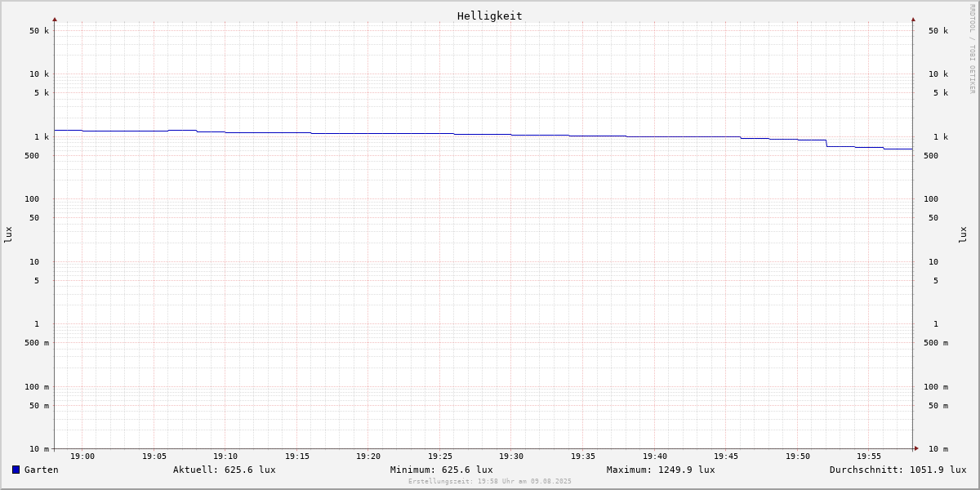Select the Minimum: 625.6 lux value
This screenshot has width=980, height=490.
tap(442, 470)
